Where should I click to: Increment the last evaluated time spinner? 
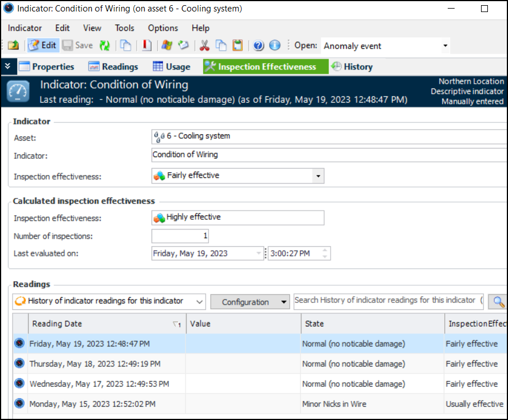[325, 250]
